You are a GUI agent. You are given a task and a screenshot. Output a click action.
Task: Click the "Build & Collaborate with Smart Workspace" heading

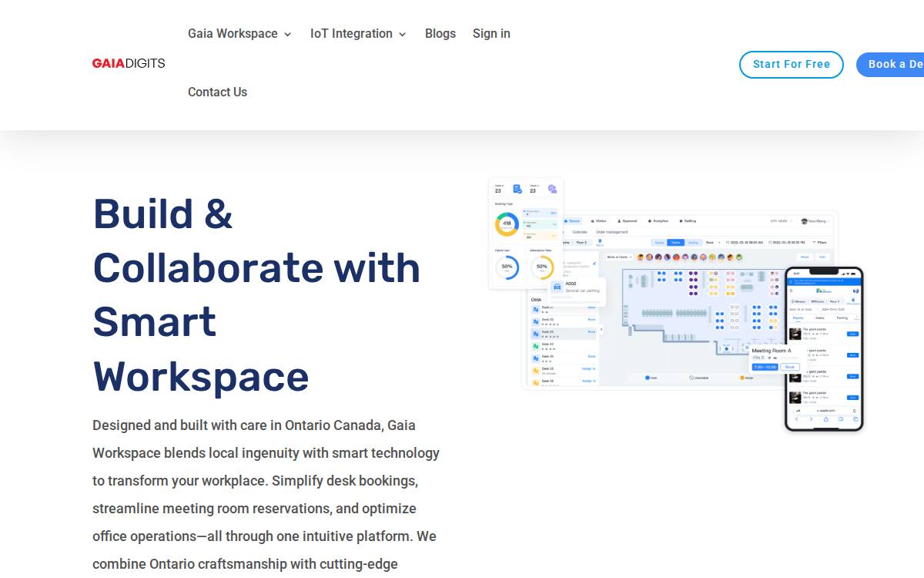coord(257,295)
